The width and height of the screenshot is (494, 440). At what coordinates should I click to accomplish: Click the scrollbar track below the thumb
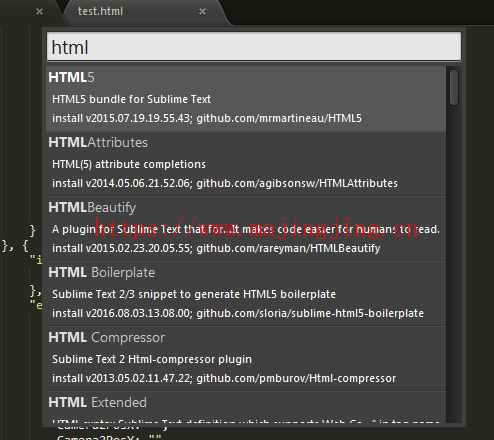[454, 263]
